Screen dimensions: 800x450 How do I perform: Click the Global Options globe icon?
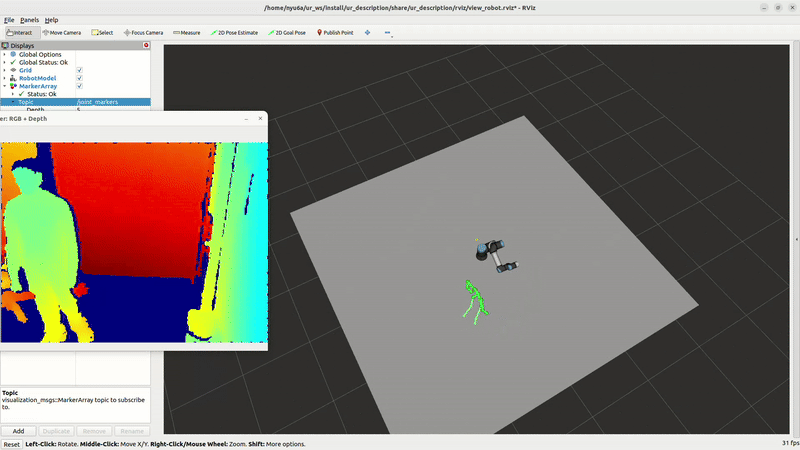tap(13, 54)
